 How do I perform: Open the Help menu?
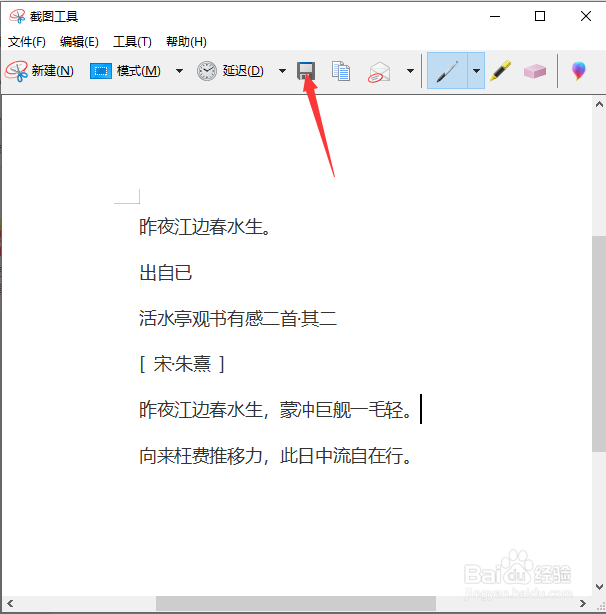(186, 42)
